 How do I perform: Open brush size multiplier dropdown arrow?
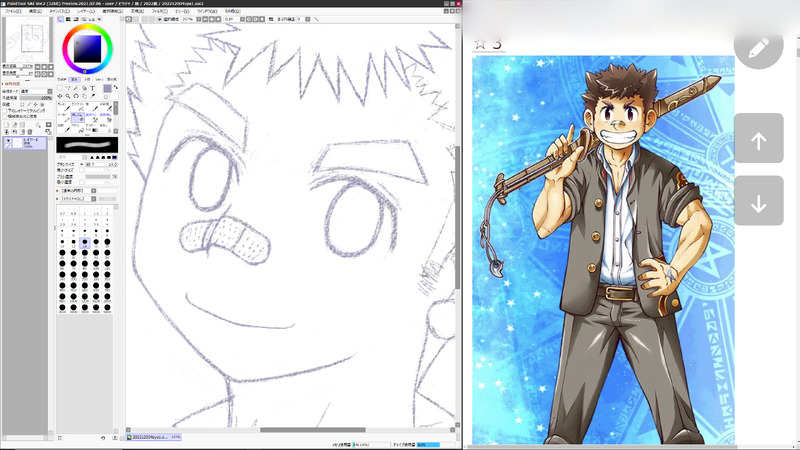pos(82,164)
